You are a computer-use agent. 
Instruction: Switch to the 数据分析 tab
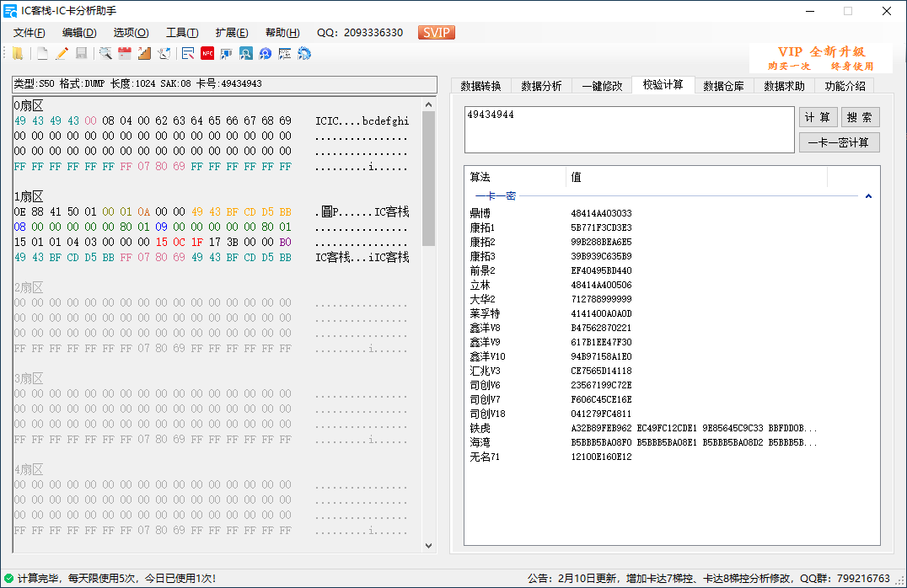(541, 86)
